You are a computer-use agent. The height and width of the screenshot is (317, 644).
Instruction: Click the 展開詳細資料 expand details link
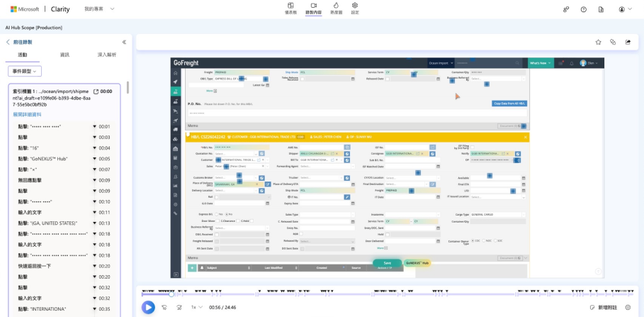pyautogui.click(x=27, y=114)
